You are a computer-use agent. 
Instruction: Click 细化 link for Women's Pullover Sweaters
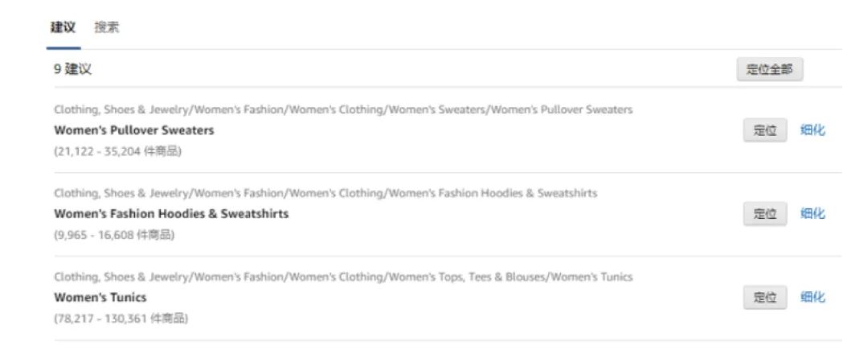pos(813,130)
